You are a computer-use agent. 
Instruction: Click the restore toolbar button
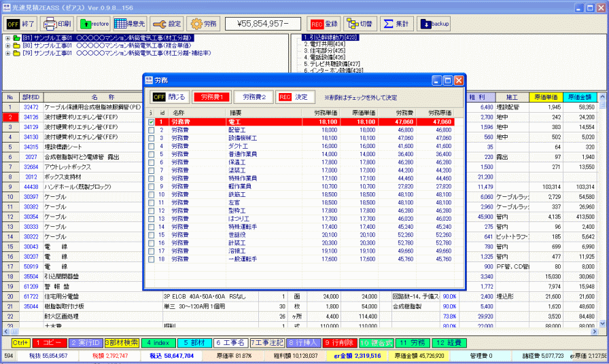94,24
